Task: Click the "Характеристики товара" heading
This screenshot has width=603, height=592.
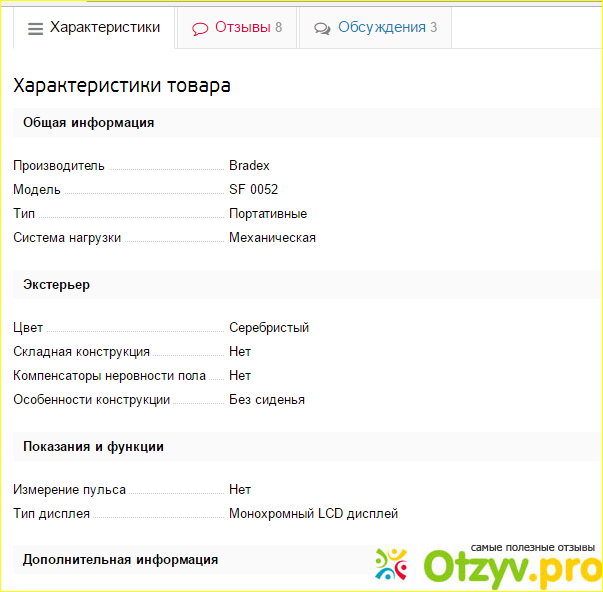Action: (x=122, y=86)
